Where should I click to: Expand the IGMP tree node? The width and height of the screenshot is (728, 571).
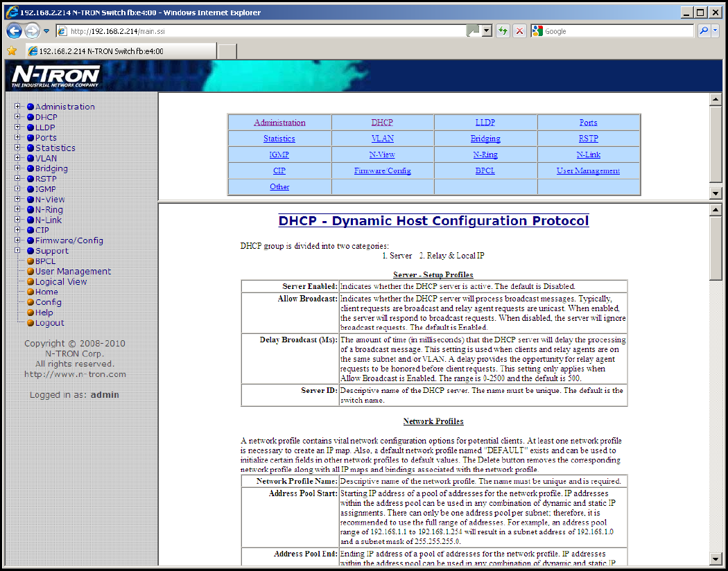click(17, 188)
